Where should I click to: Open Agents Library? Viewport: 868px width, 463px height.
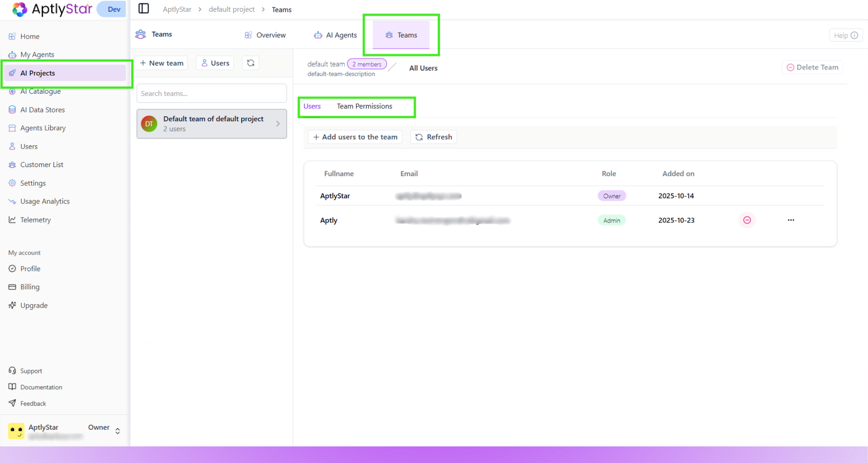43,128
